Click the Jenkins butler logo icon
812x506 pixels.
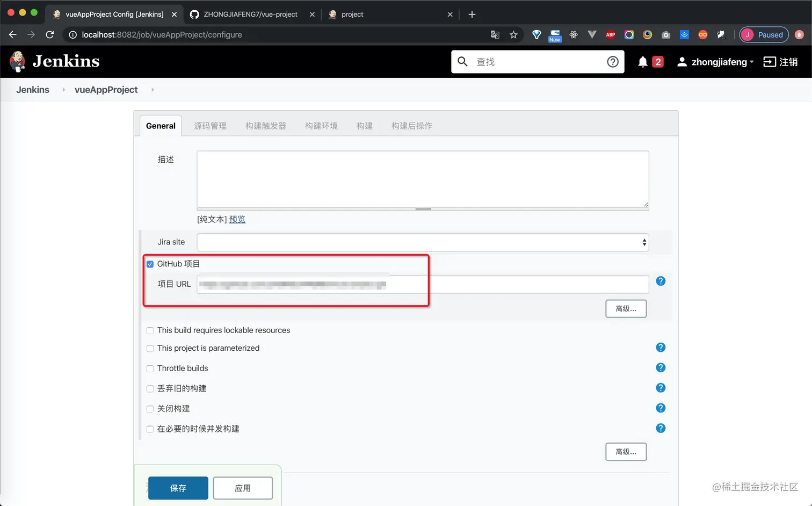click(18, 61)
